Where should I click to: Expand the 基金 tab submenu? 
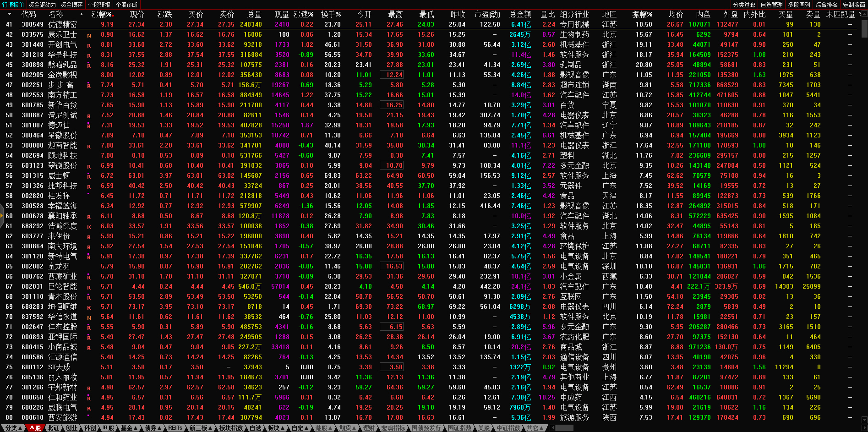(129, 428)
